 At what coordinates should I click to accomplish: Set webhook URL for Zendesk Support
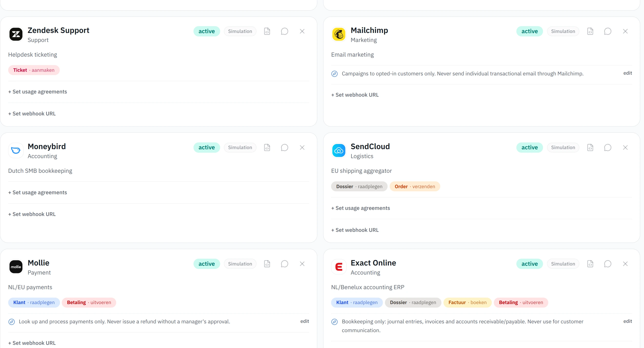point(32,113)
